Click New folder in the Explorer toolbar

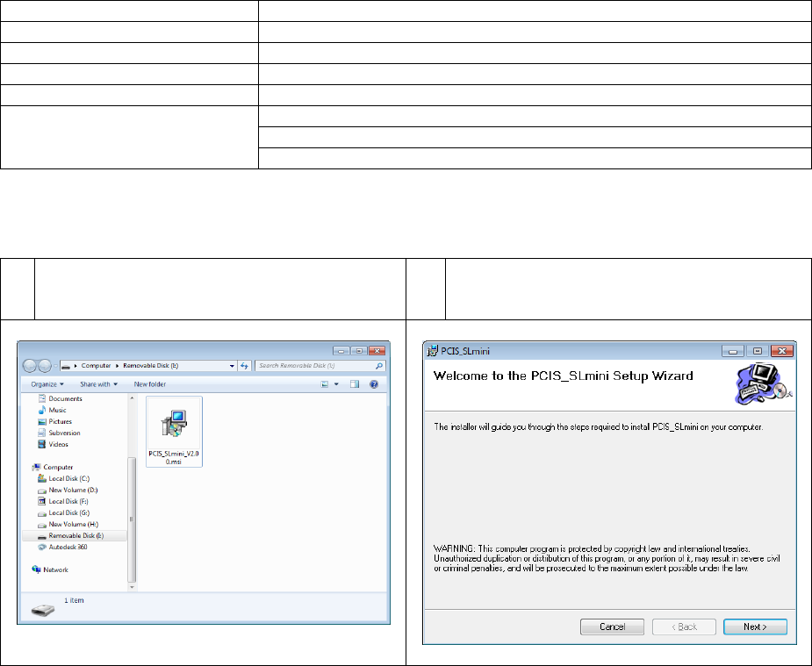(x=149, y=384)
